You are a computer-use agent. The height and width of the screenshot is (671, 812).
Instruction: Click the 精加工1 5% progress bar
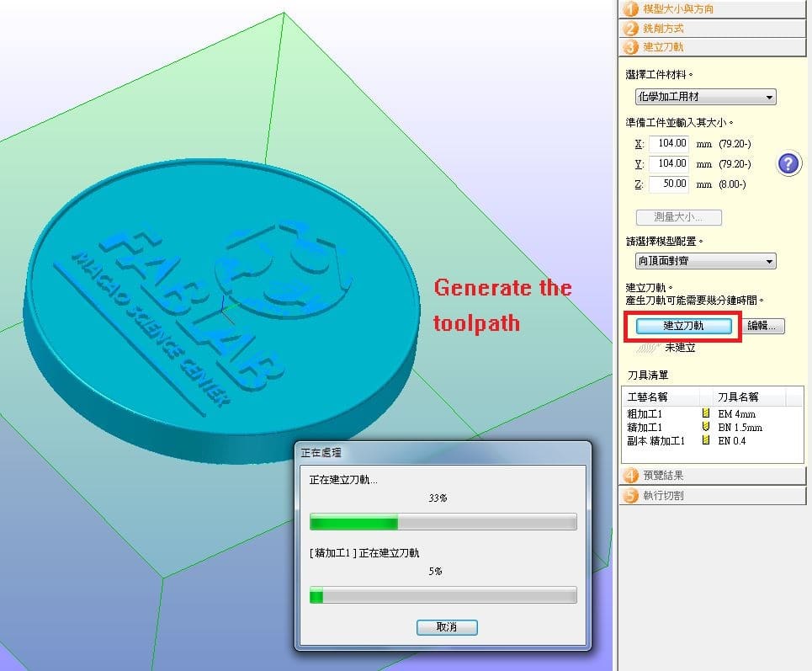(x=443, y=595)
